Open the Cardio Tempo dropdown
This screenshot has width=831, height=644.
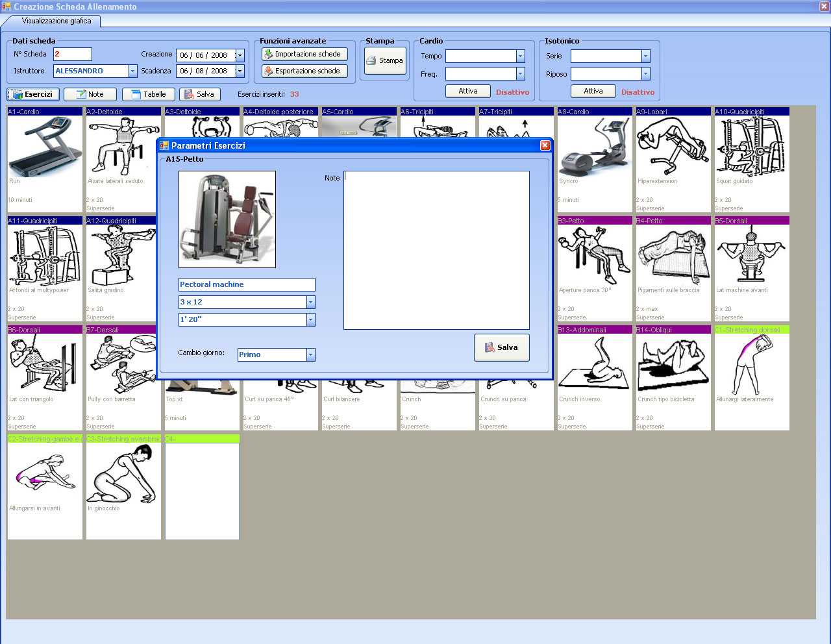pos(520,56)
